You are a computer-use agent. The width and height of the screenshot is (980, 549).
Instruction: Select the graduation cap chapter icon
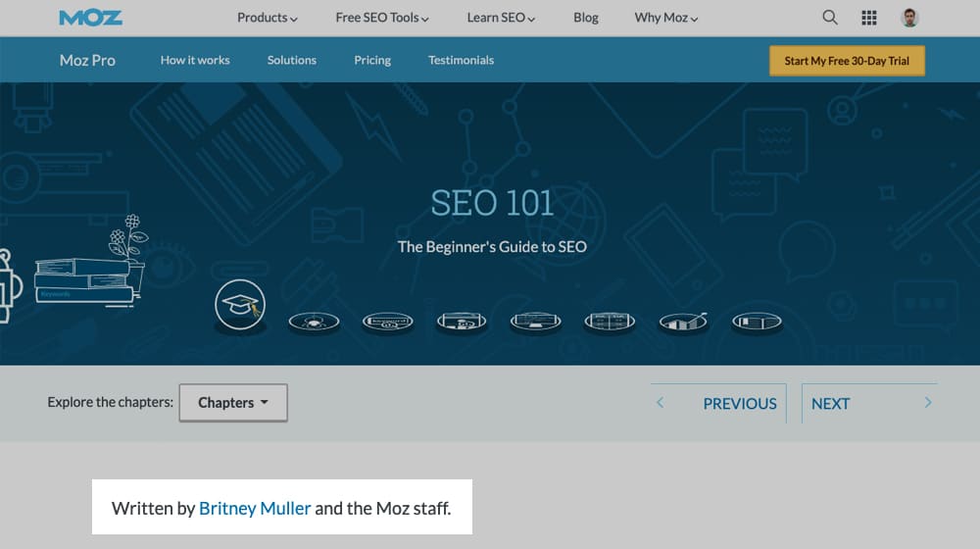[x=240, y=306]
